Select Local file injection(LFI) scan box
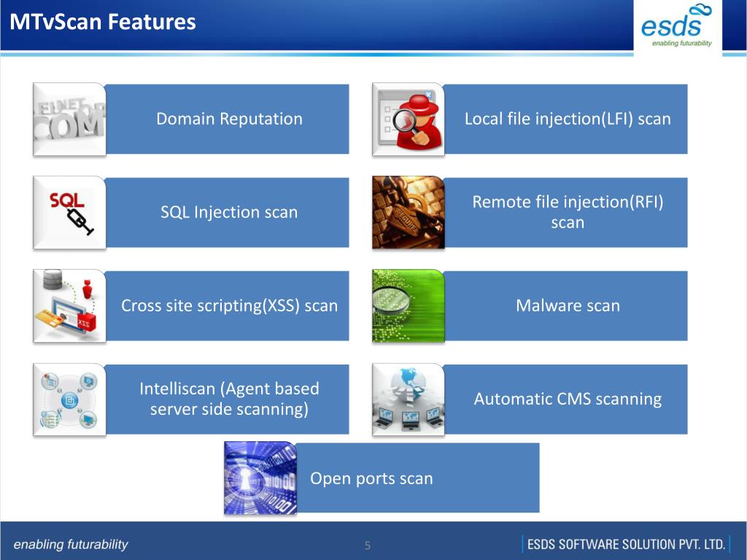 pos(566,119)
